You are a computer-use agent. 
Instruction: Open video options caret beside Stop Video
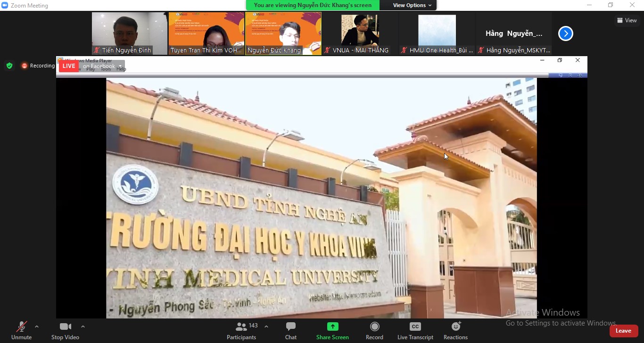coord(83,326)
